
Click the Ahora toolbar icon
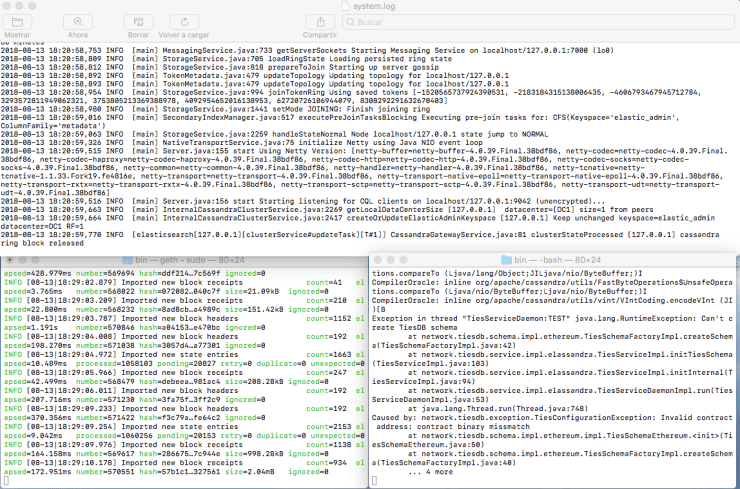coord(77,20)
